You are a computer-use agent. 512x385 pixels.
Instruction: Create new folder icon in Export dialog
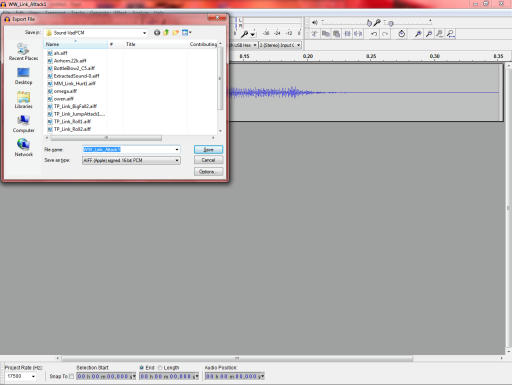[x=175, y=33]
